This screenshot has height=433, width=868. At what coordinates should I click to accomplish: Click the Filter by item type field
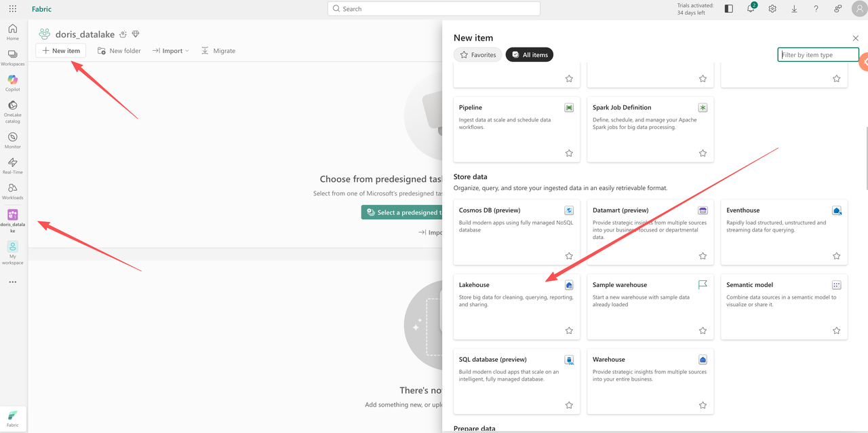click(818, 55)
